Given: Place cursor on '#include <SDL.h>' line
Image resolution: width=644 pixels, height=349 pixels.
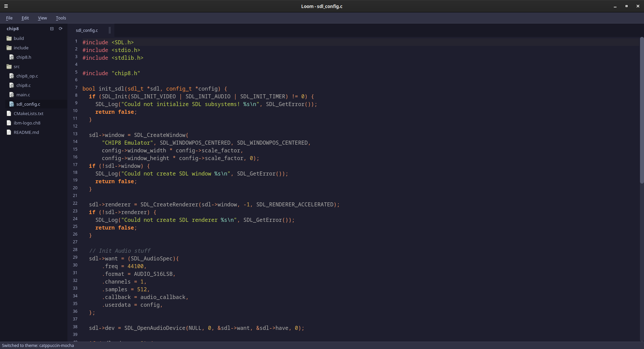Looking at the screenshot, I should (108, 42).
